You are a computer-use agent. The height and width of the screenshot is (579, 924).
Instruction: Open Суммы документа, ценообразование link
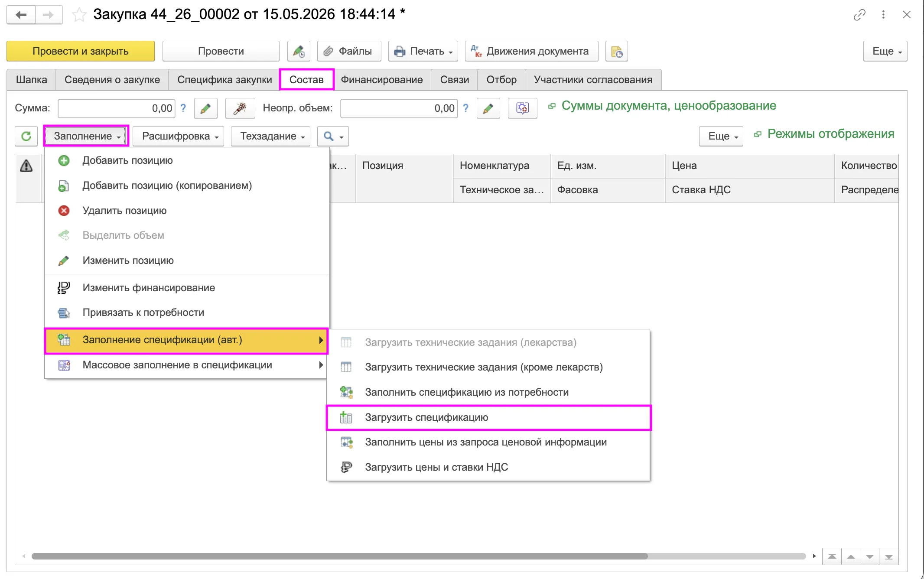pyautogui.click(x=669, y=105)
